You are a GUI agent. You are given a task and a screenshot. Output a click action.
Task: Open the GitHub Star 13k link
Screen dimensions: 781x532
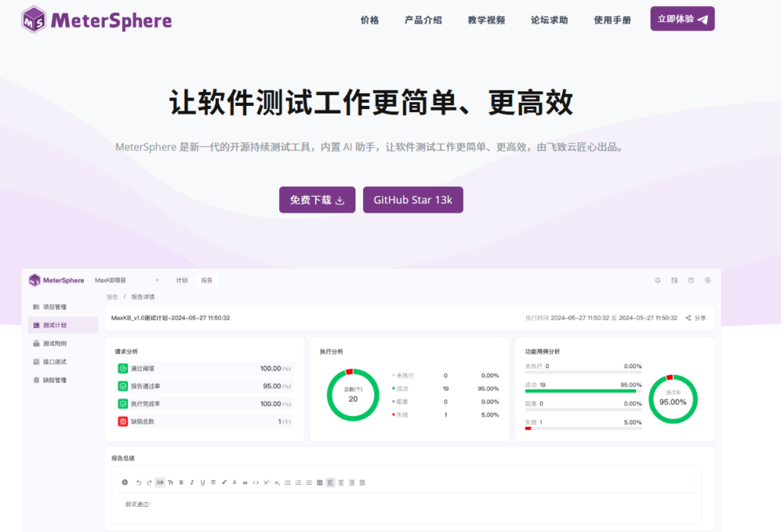click(x=413, y=199)
